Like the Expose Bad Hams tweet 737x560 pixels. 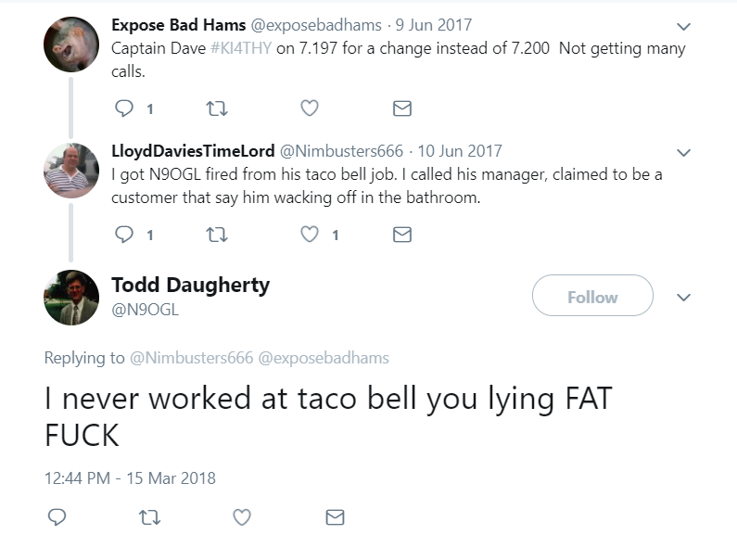click(x=310, y=108)
